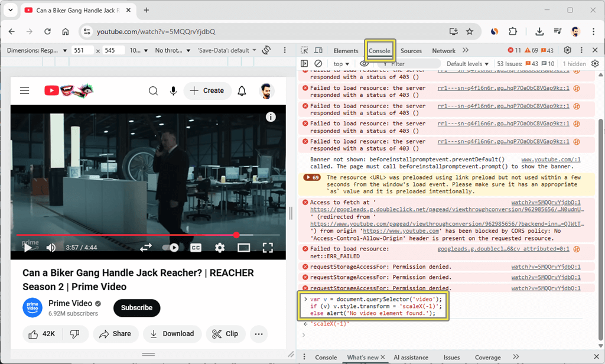Dislike the video thumbs down
The width and height of the screenshot is (605, 364).
74,334
